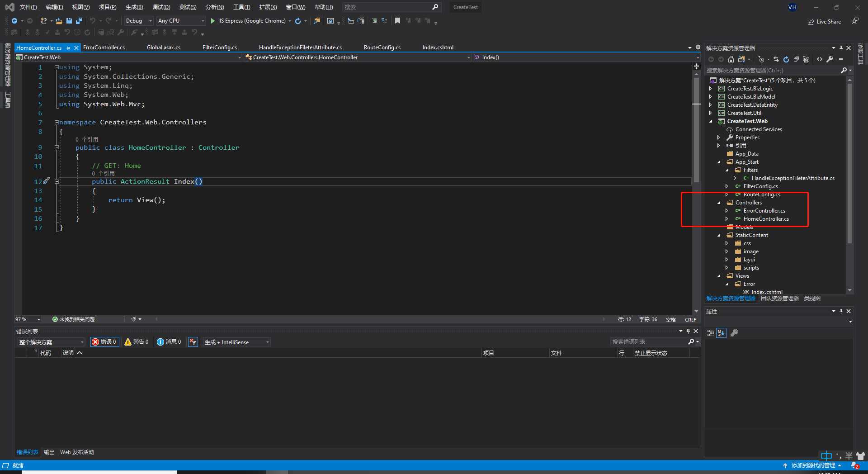This screenshot has width=868, height=474.
Task: Click the Switch Views icon in Solution Explorer
Action: 741,59
